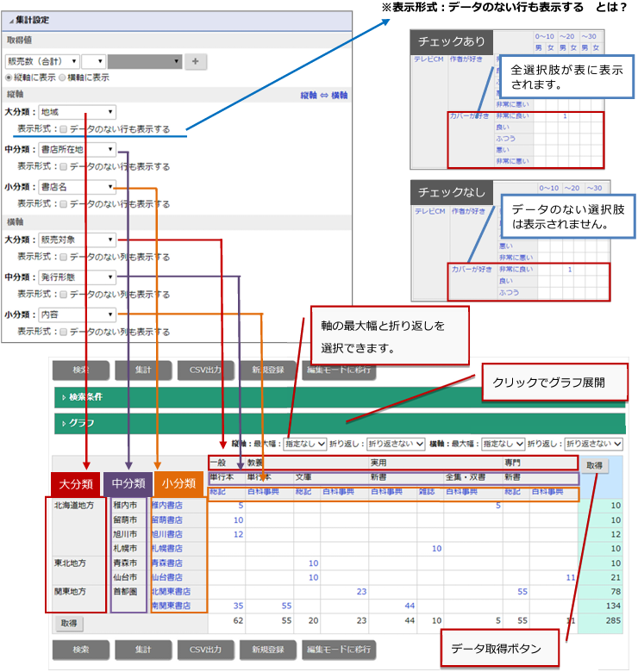Check データのない列も表示する under 販売対象
Image resolution: width=638 pixels, height=672 pixels.
[x=64, y=257]
